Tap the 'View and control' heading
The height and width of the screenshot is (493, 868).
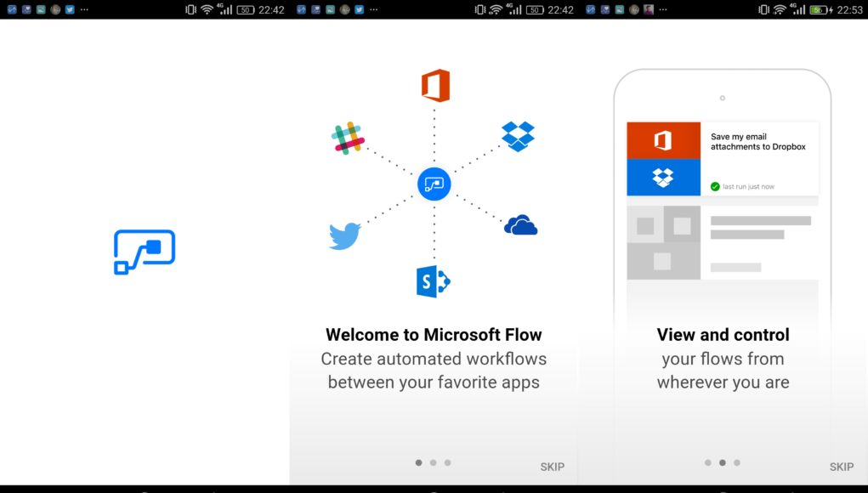[723, 335]
